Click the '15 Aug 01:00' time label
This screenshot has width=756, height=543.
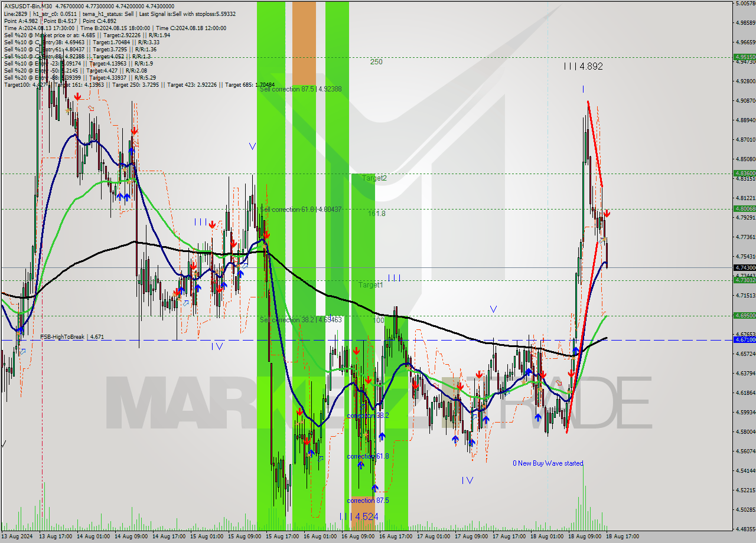(x=207, y=537)
